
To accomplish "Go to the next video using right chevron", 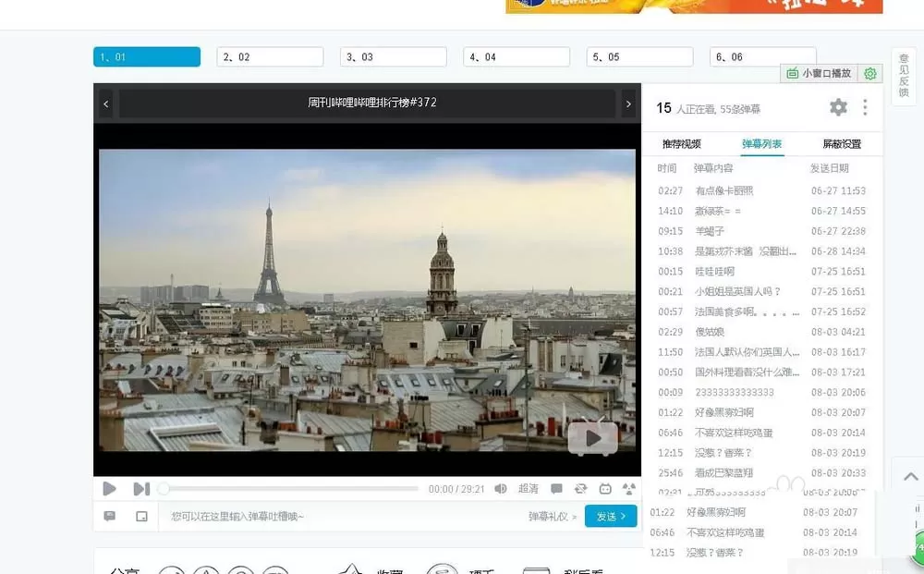I will click(628, 104).
